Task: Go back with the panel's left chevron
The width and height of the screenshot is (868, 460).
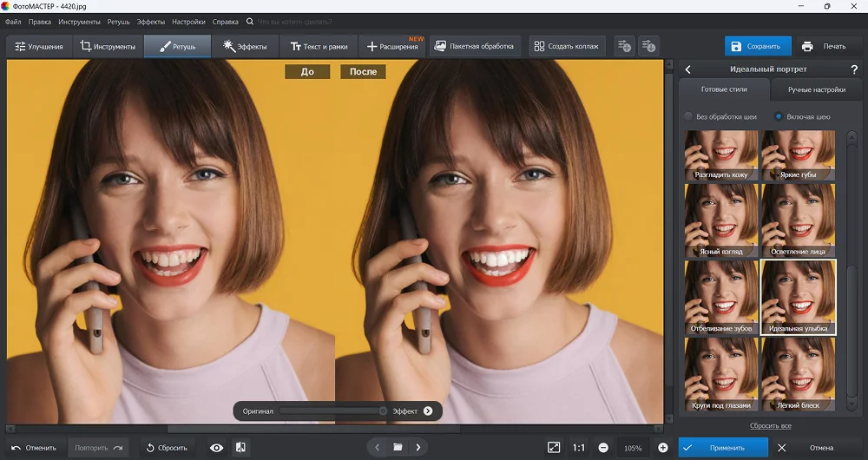Action: [x=688, y=69]
